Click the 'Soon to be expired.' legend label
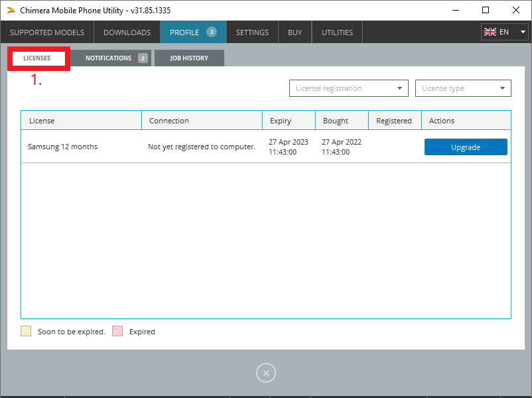 pos(72,332)
